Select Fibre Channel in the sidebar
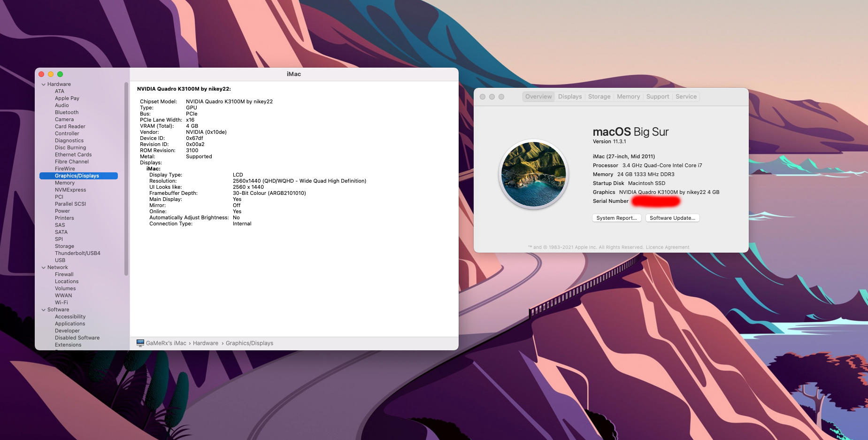 [72, 162]
